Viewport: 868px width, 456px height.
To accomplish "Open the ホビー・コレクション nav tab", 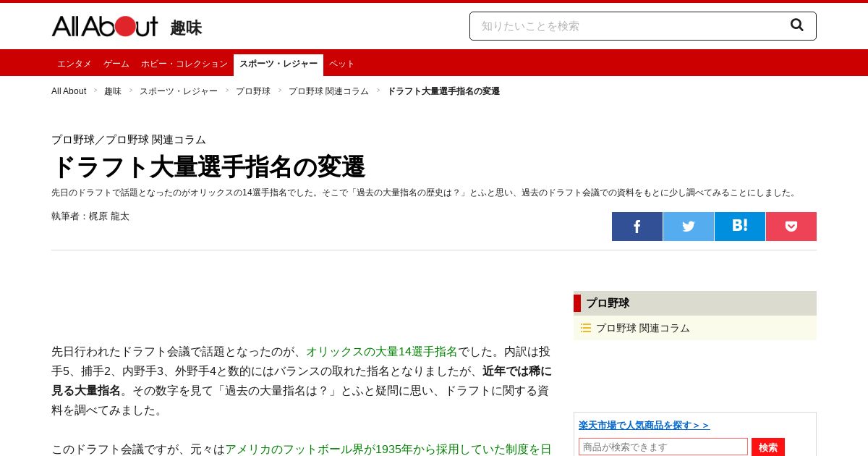I will pos(184,64).
